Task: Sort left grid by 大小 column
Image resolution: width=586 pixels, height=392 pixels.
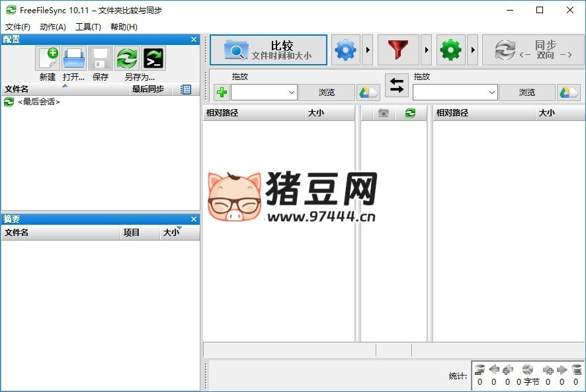Action: point(329,113)
